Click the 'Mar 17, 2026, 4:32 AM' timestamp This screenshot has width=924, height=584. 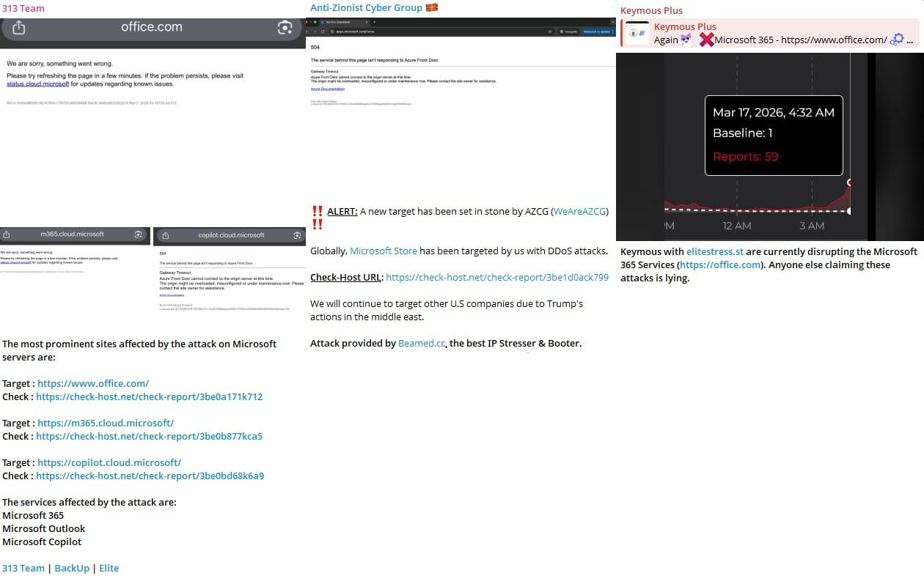click(774, 112)
